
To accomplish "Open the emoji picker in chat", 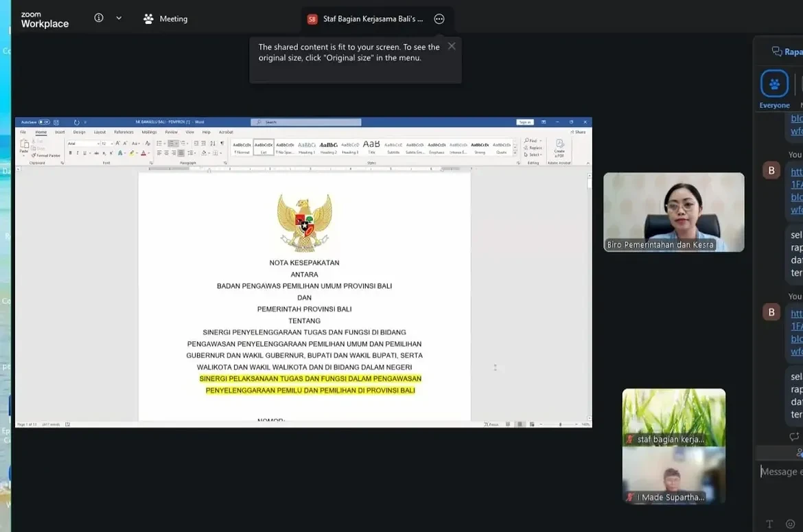I will coord(790,524).
